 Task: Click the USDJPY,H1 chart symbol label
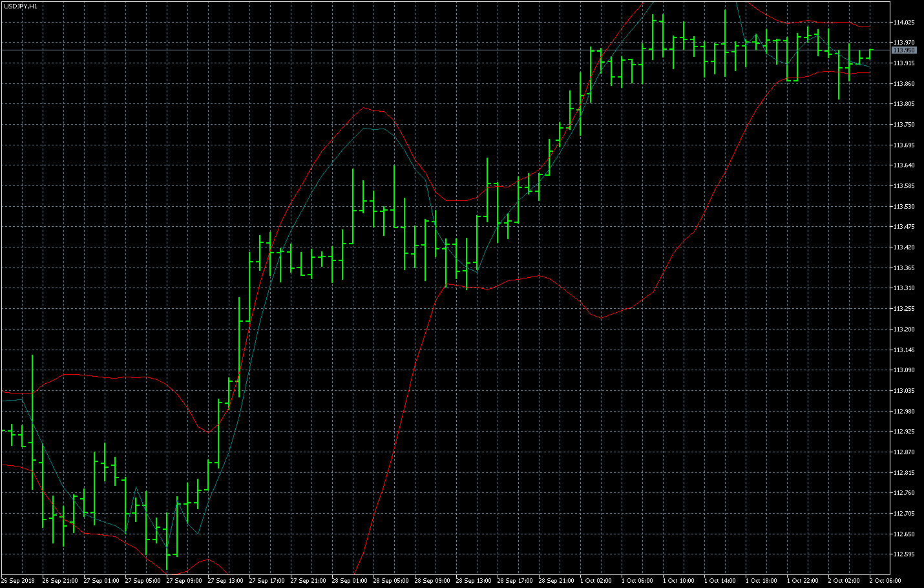click(x=21, y=6)
